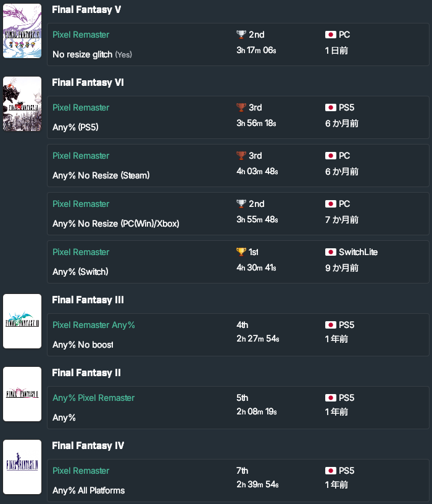The width and height of the screenshot is (432, 504).
Task: Click the Japan flag next to SwitchLite
Action: click(x=331, y=252)
